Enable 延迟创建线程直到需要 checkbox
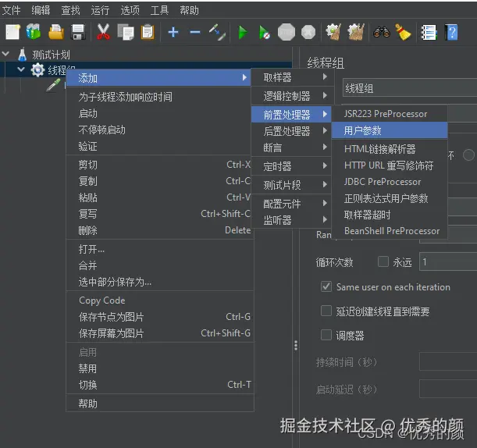Image resolution: width=477 pixels, height=448 pixels. pyautogui.click(x=326, y=311)
